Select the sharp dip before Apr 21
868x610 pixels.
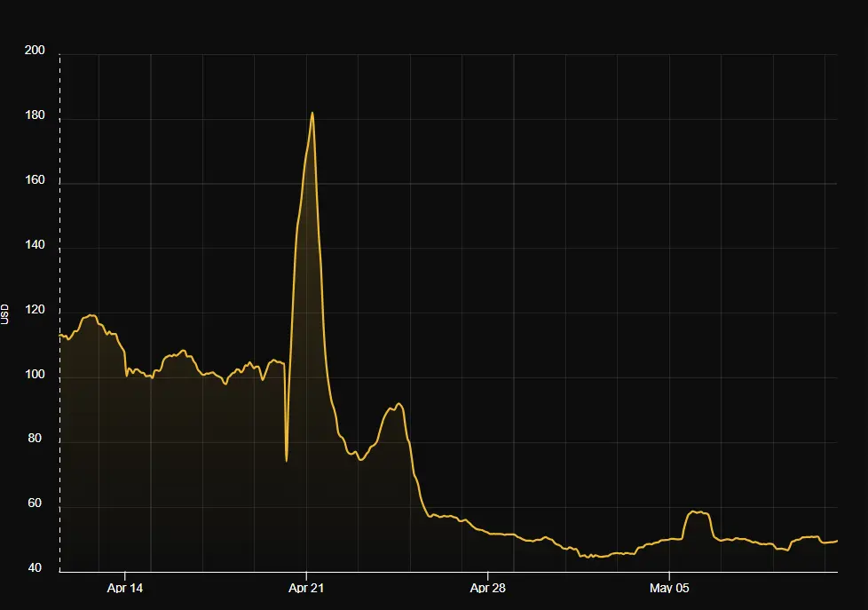(x=286, y=460)
